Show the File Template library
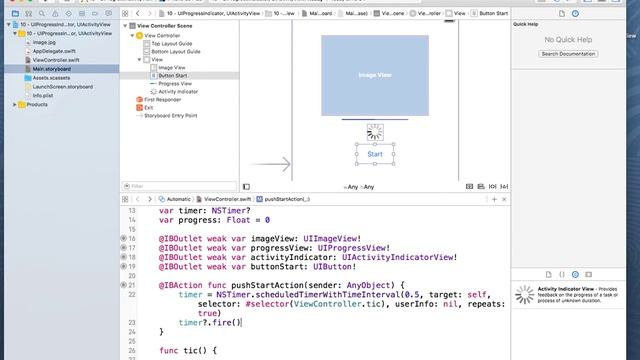This screenshot has width=640, height=360. [549, 274]
